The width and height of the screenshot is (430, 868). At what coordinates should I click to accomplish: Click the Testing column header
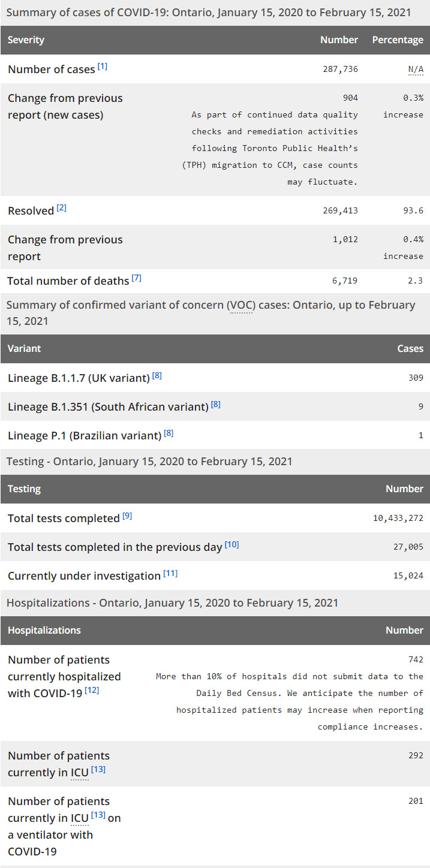(x=24, y=489)
